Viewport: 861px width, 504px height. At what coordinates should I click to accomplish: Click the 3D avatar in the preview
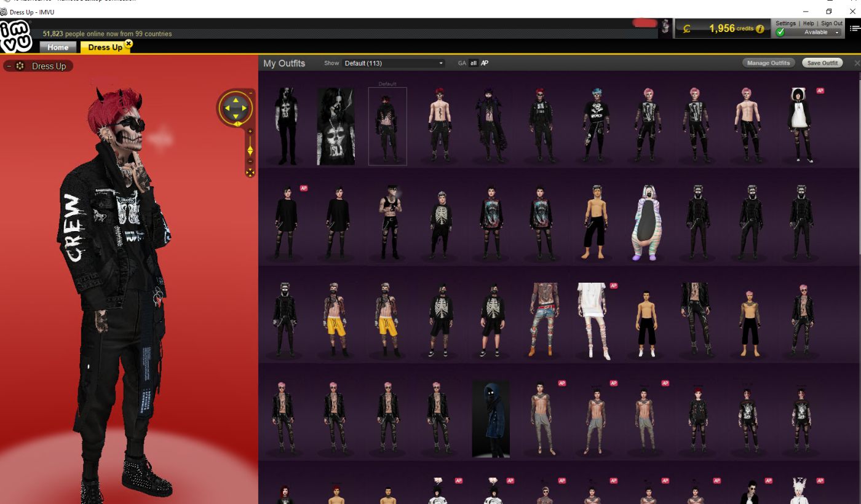pyautogui.click(x=117, y=295)
